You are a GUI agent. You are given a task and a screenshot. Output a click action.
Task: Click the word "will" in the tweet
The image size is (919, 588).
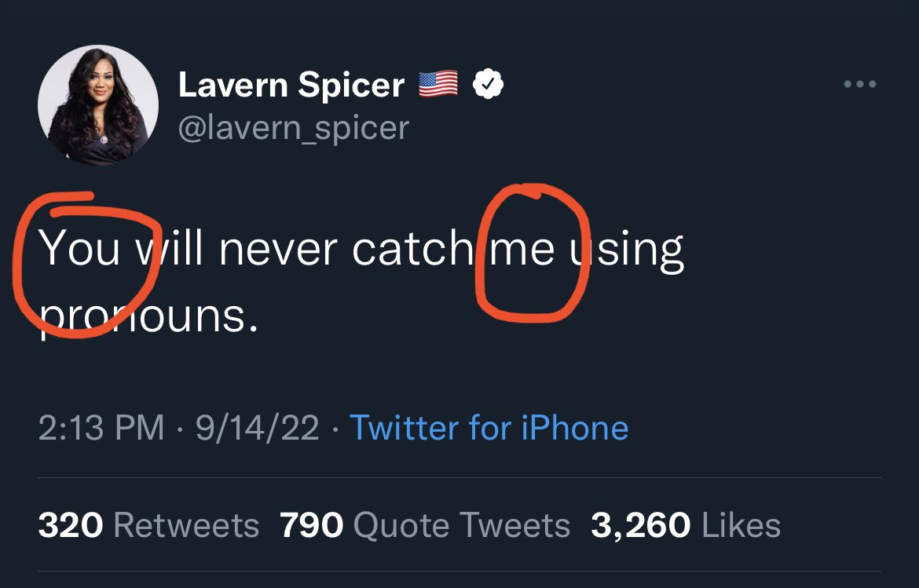pos(170,247)
